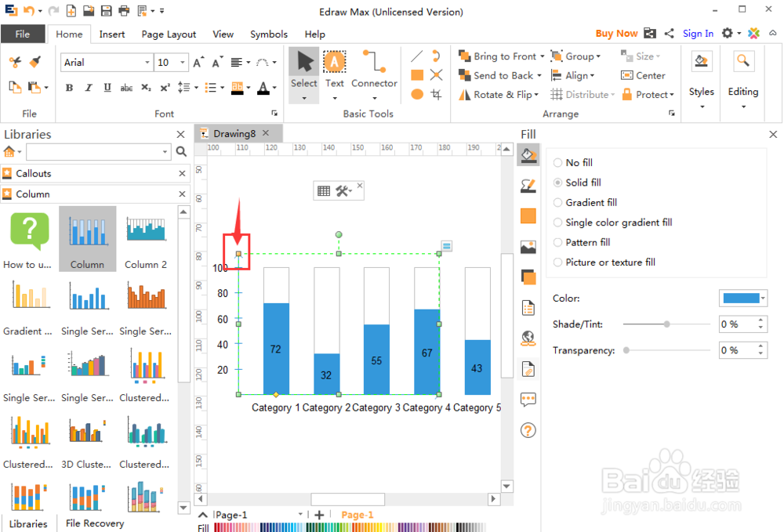Image resolution: width=784 pixels, height=532 pixels.
Task: Open the Hyperlink globe panel icon
Action: pyautogui.click(x=528, y=338)
